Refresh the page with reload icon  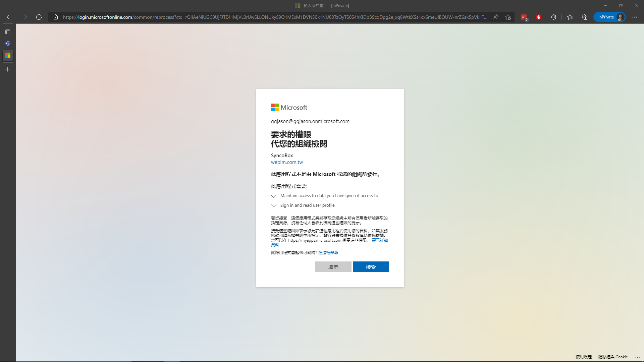tap(39, 17)
